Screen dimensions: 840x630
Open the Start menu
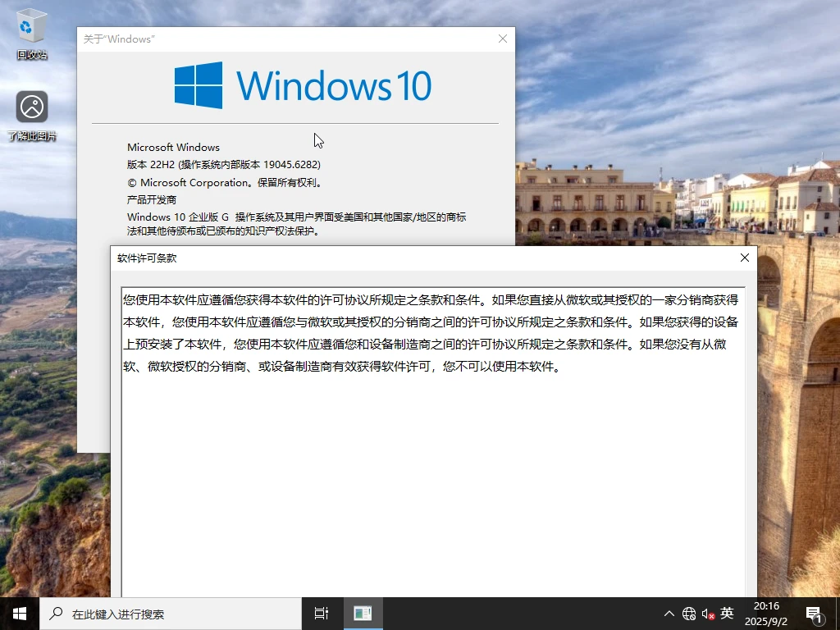18,613
